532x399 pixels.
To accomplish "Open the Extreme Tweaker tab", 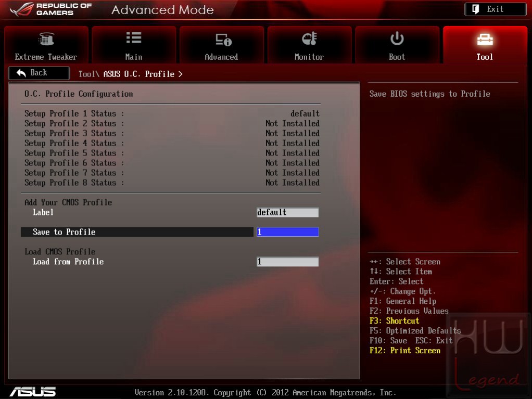I will (46, 45).
